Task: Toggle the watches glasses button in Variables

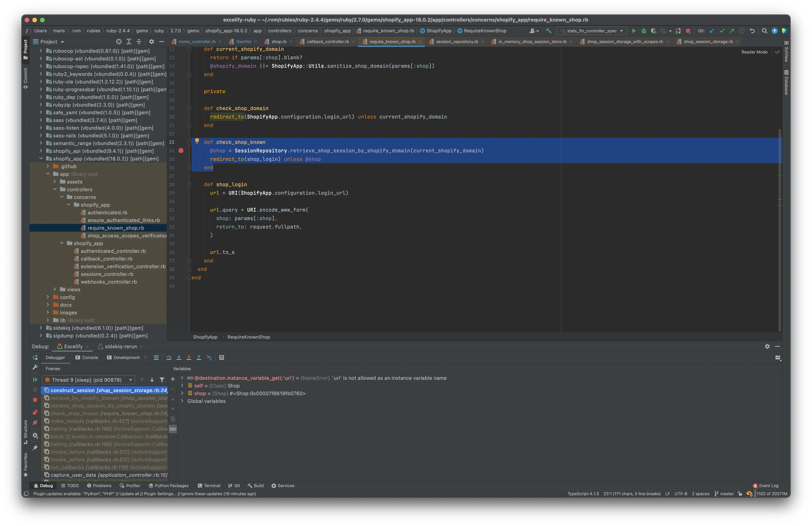Action: click(x=173, y=429)
